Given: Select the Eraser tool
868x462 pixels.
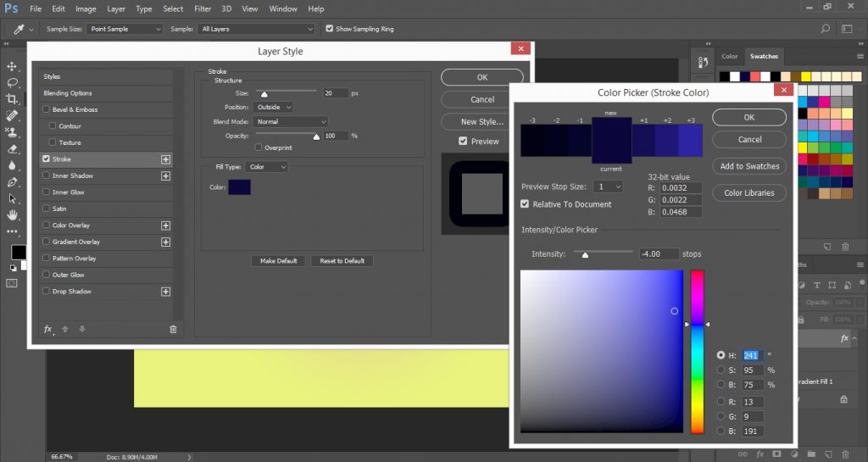Looking at the screenshot, I should [12, 149].
